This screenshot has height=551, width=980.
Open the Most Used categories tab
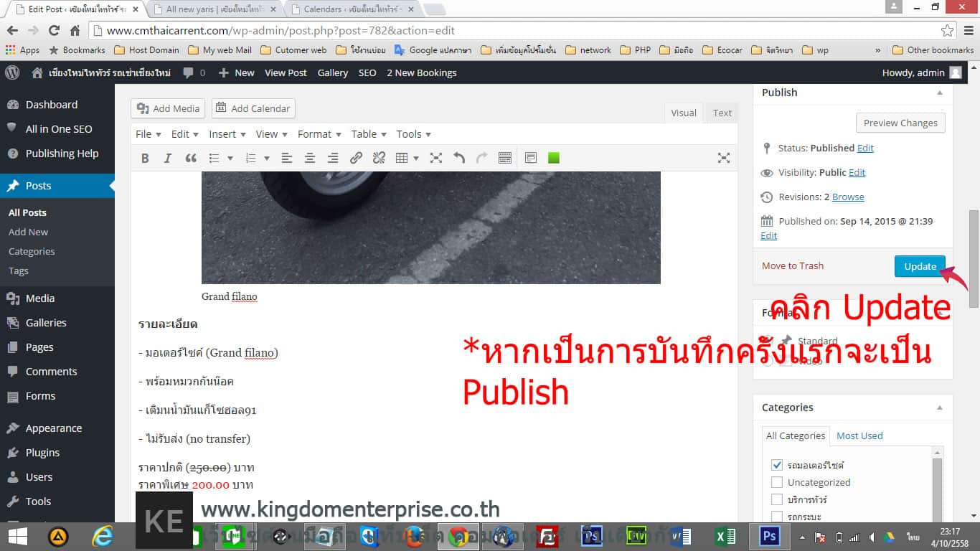coord(859,435)
